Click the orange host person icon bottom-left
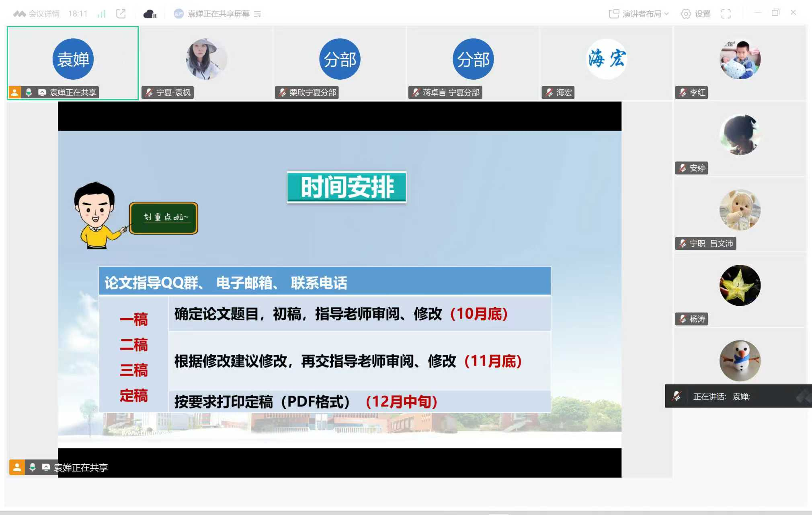 [17, 467]
